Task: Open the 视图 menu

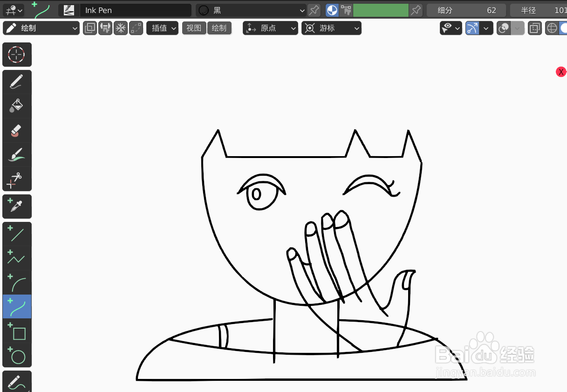Action: (194, 28)
